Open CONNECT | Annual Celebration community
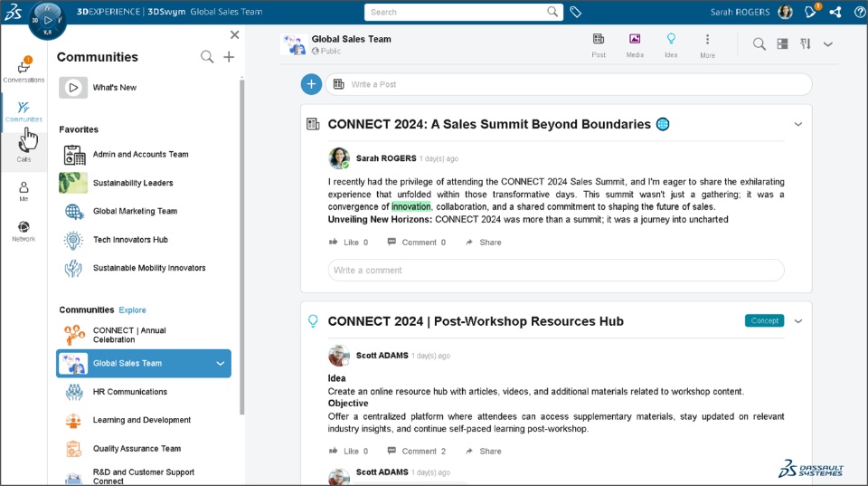Screen dimensions: 868x486 (x=129, y=335)
